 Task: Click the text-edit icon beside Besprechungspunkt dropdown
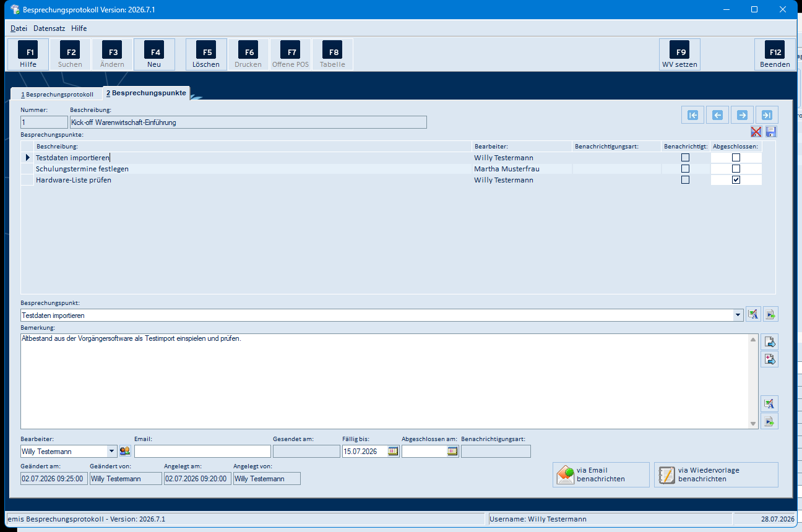click(753, 314)
